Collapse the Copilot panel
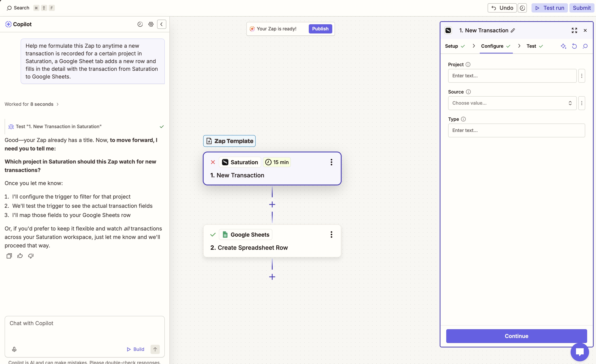Screen dimensions: 596x364 coord(162,24)
